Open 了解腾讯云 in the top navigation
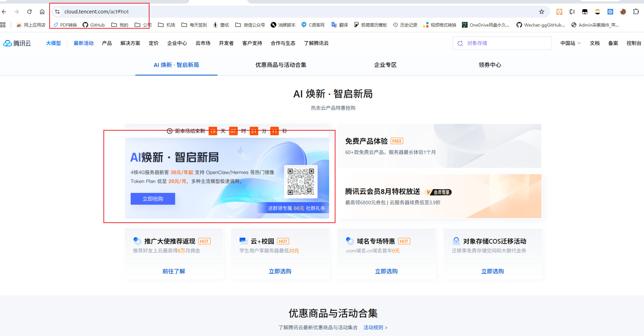 (316, 43)
